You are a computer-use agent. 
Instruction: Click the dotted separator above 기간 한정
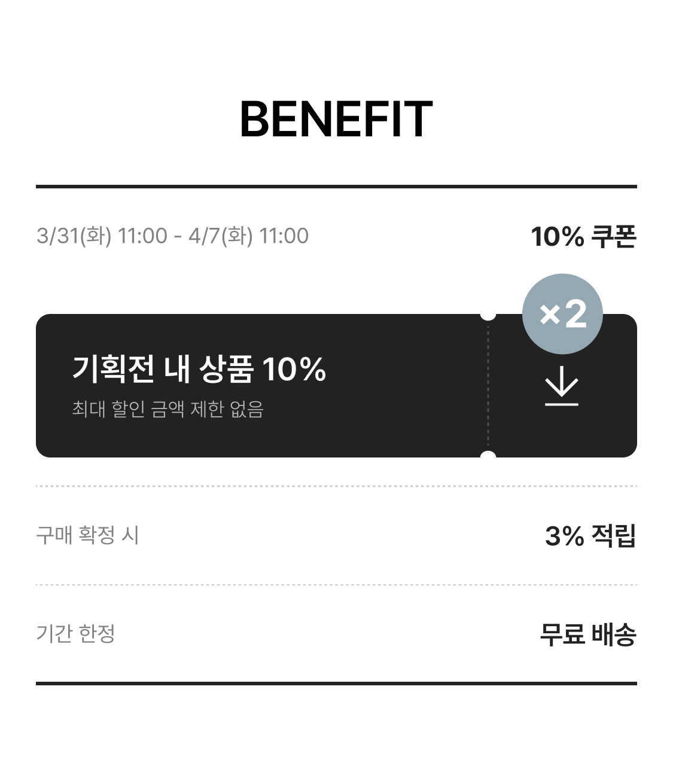pos(336,585)
